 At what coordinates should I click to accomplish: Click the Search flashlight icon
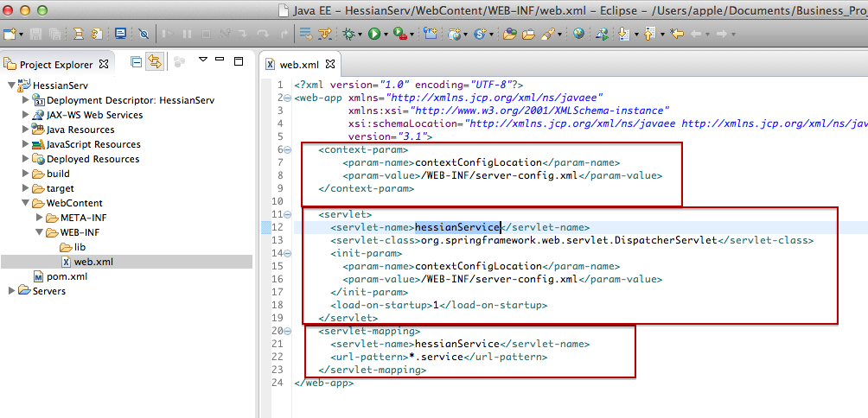pos(548,34)
